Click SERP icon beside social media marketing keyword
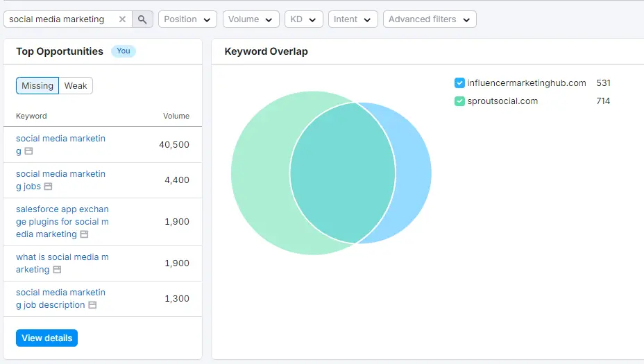This screenshot has width=644, height=364. (28, 151)
